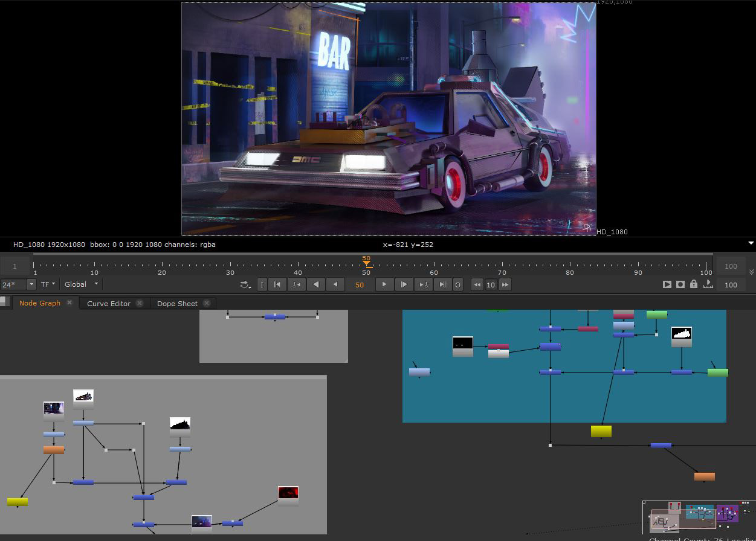
Task: Click the frame increment field showing 10
Action: tap(491, 284)
